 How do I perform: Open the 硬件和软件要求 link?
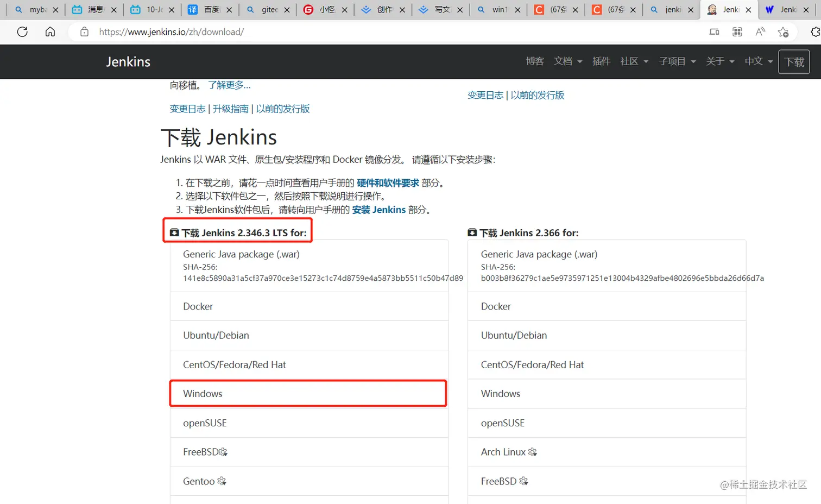pyautogui.click(x=388, y=183)
